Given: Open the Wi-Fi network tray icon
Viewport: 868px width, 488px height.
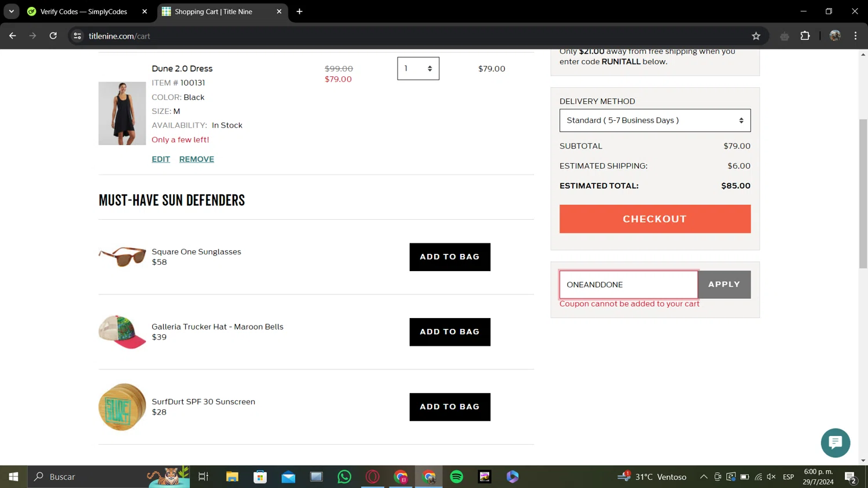Looking at the screenshot, I should [x=758, y=476].
